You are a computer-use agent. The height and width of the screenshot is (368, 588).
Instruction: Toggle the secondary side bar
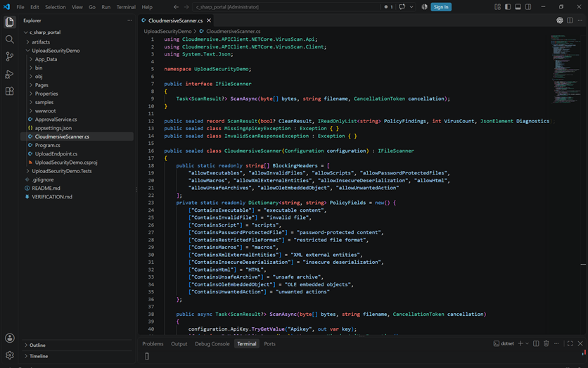[x=528, y=7]
